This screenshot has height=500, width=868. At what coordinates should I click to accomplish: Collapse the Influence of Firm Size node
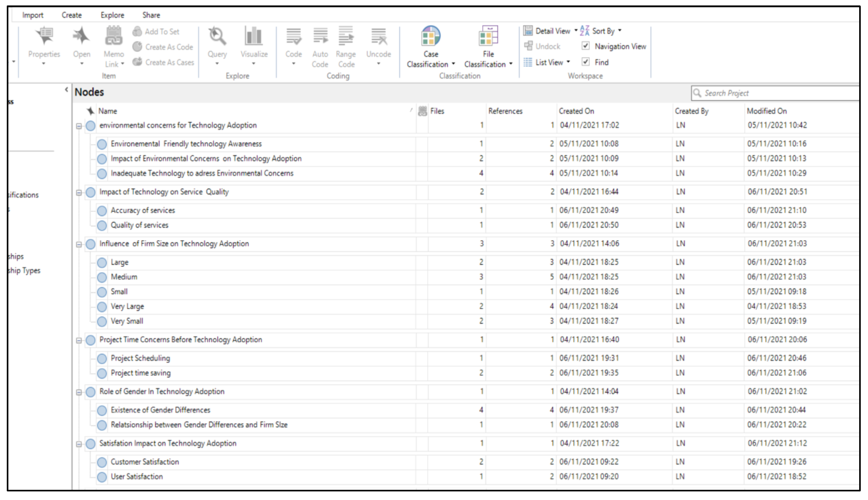click(79, 245)
